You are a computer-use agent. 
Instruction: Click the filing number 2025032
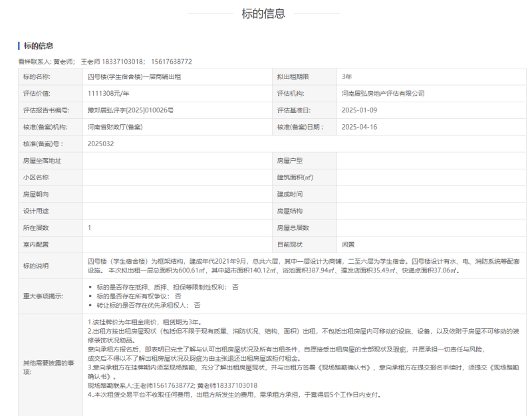coord(100,144)
